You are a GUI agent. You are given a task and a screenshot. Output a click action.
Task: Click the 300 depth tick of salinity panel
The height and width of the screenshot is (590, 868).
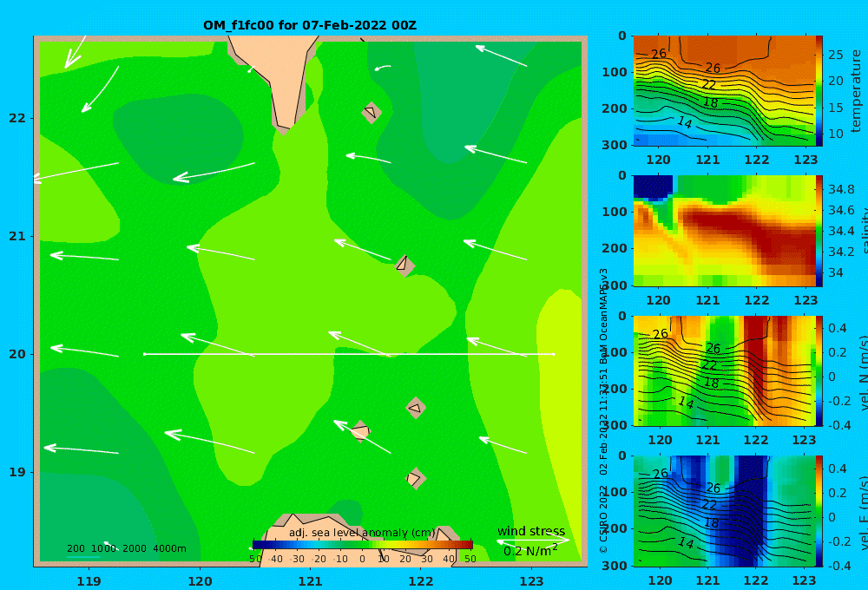615,285
